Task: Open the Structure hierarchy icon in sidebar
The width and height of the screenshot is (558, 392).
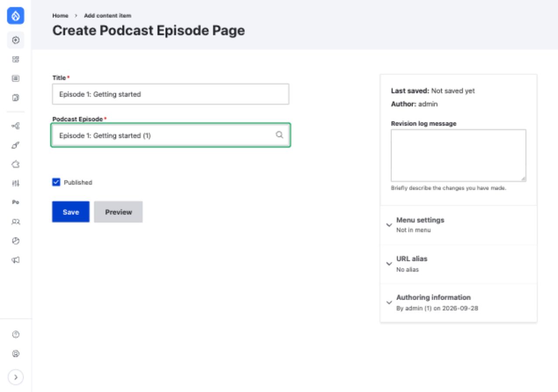Action: 16,126
